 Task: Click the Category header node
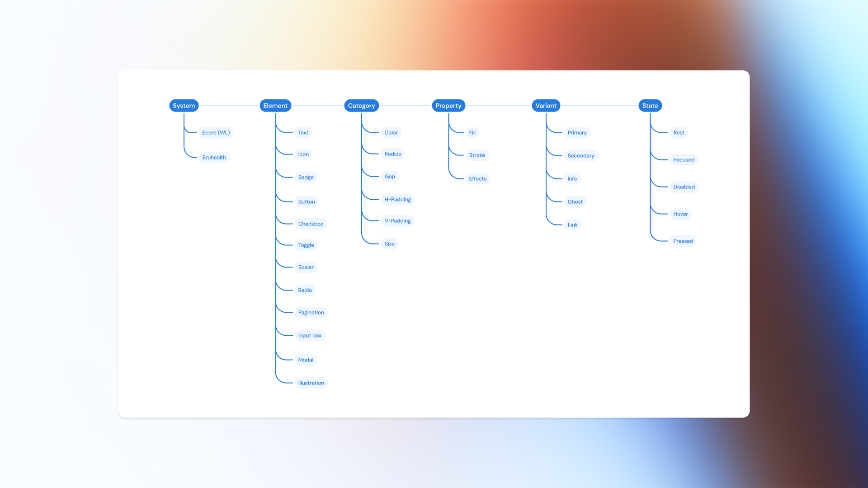click(361, 105)
